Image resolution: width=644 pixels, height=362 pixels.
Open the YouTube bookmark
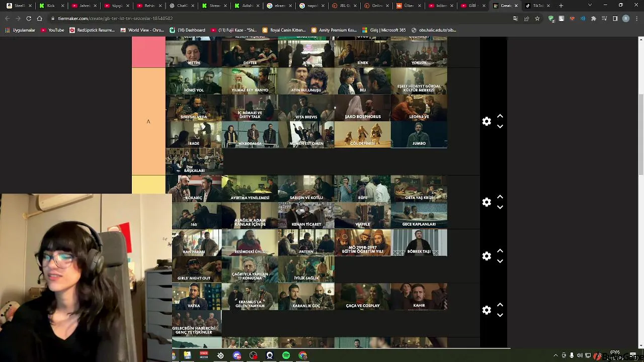coord(52,30)
